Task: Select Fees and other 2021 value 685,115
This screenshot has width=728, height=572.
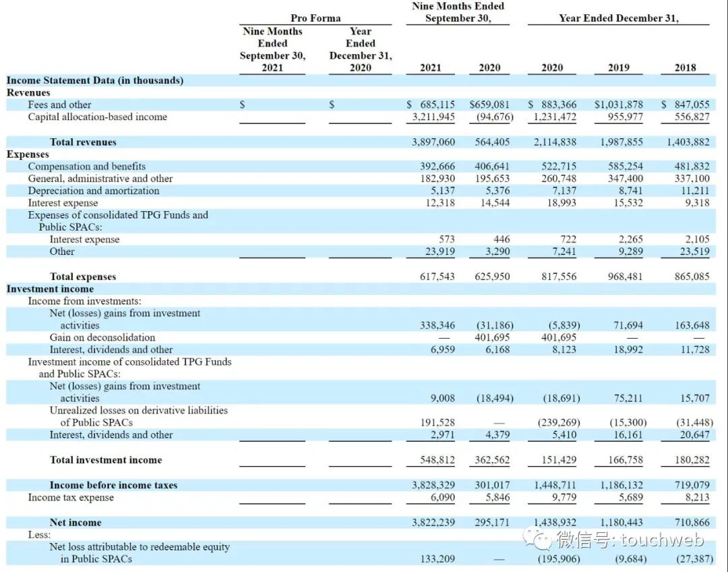Action: (x=437, y=105)
